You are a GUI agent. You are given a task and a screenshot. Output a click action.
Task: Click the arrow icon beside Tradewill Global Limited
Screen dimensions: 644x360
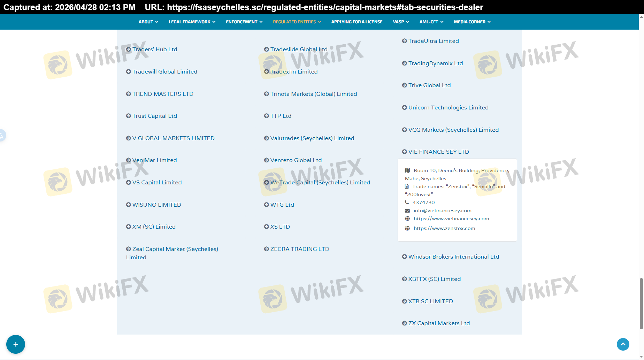pos(129,72)
